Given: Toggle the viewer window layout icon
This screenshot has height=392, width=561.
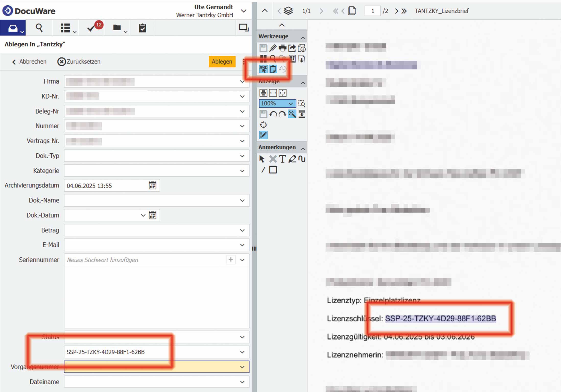Looking at the screenshot, I should (x=244, y=28).
